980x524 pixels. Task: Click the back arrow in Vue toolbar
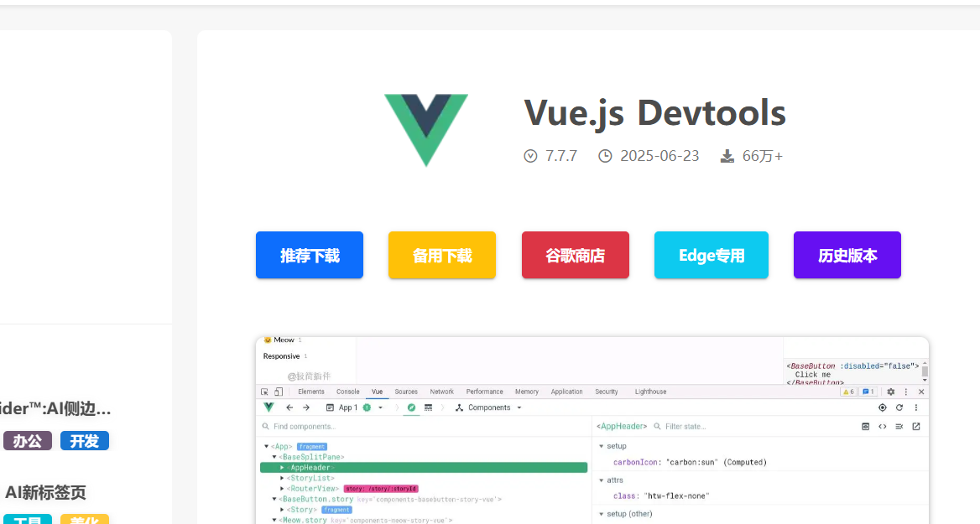289,407
